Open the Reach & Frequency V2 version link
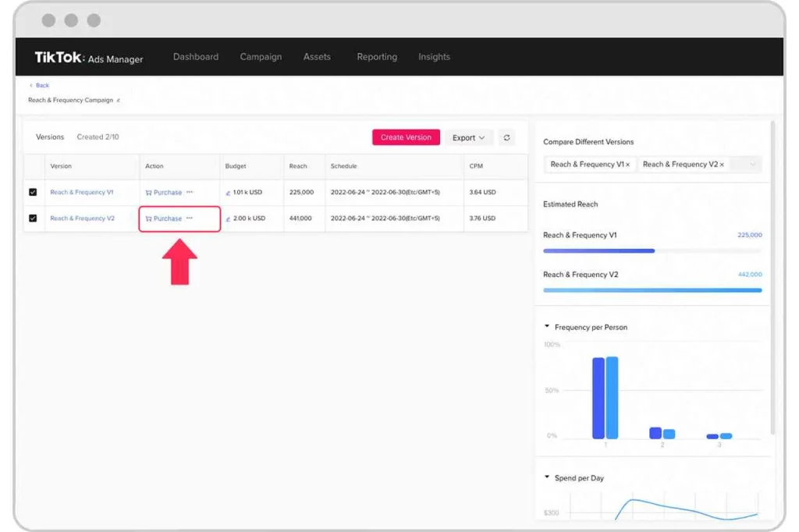Screen dimensions: 799x532 [83, 218]
